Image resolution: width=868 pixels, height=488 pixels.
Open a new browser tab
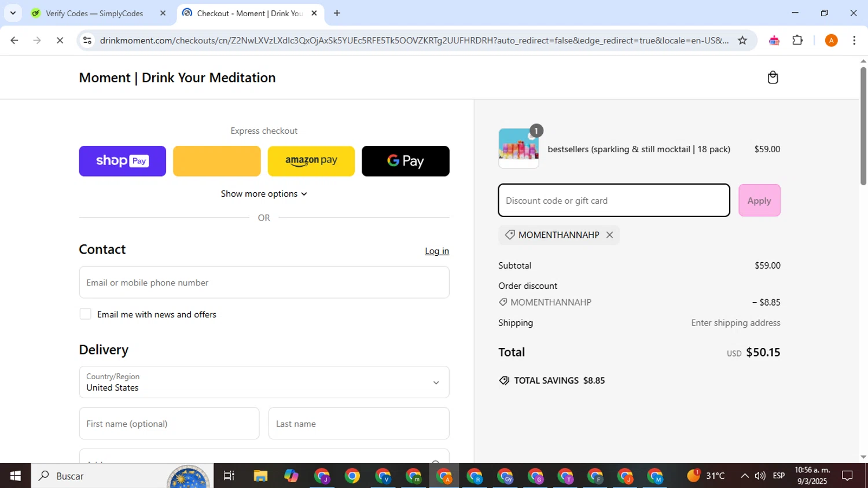tap(337, 13)
